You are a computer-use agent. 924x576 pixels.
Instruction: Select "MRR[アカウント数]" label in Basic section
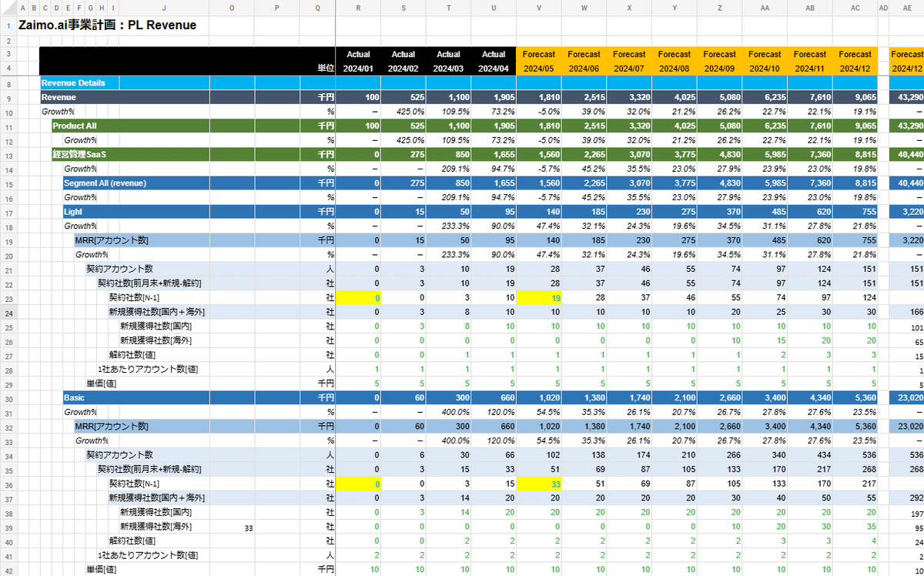[112, 427]
